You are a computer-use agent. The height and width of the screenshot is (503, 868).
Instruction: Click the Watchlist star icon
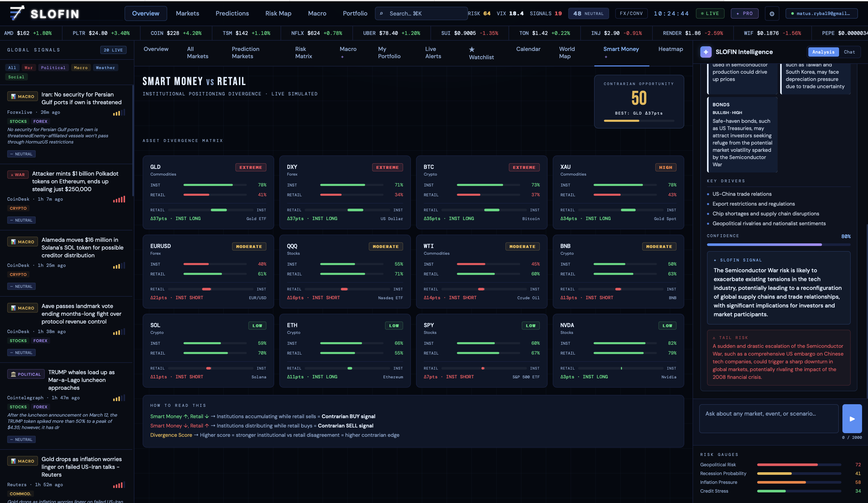point(472,50)
